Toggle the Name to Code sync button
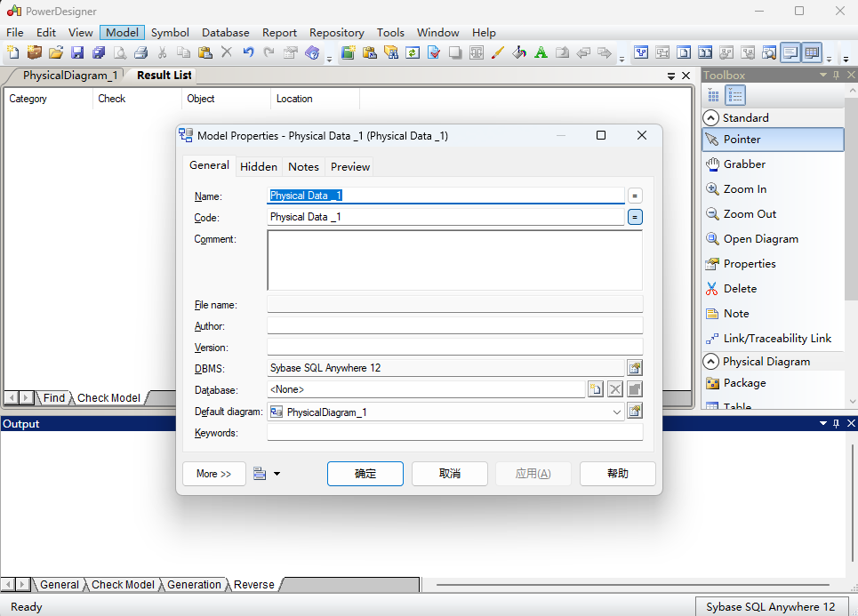 coord(635,196)
